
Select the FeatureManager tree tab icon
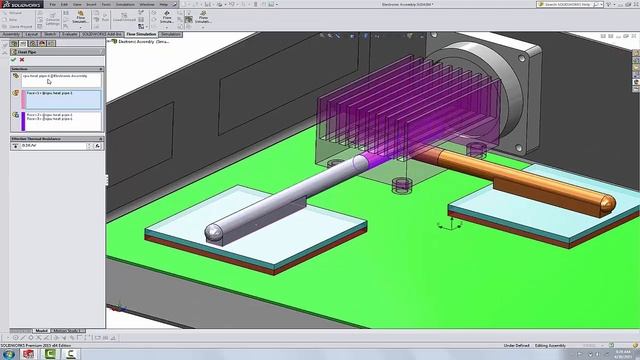tap(14, 43)
